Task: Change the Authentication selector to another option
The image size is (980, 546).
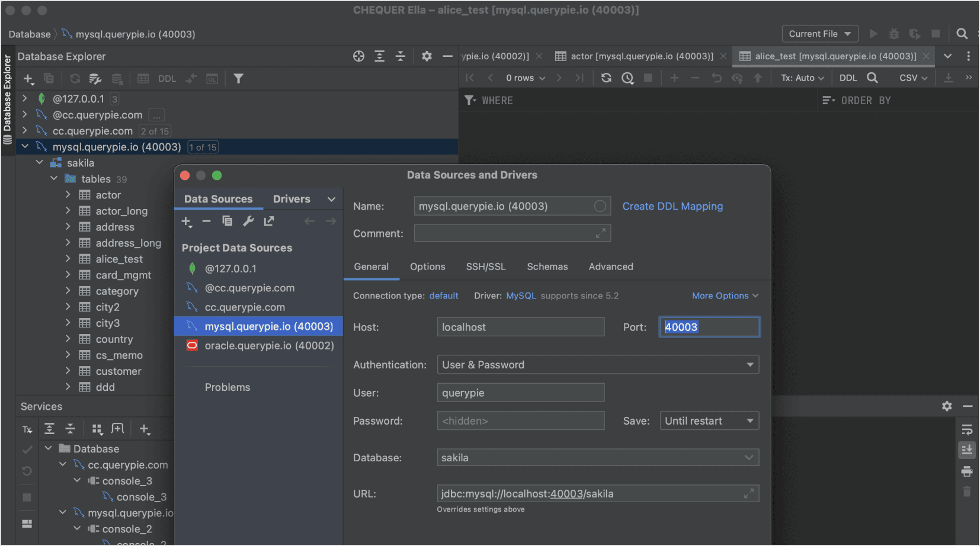Action: point(598,364)
